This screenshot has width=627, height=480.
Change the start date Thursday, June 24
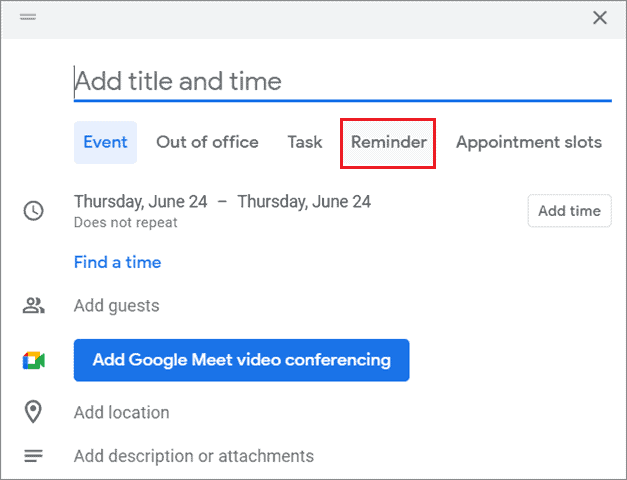click(141, 202)
